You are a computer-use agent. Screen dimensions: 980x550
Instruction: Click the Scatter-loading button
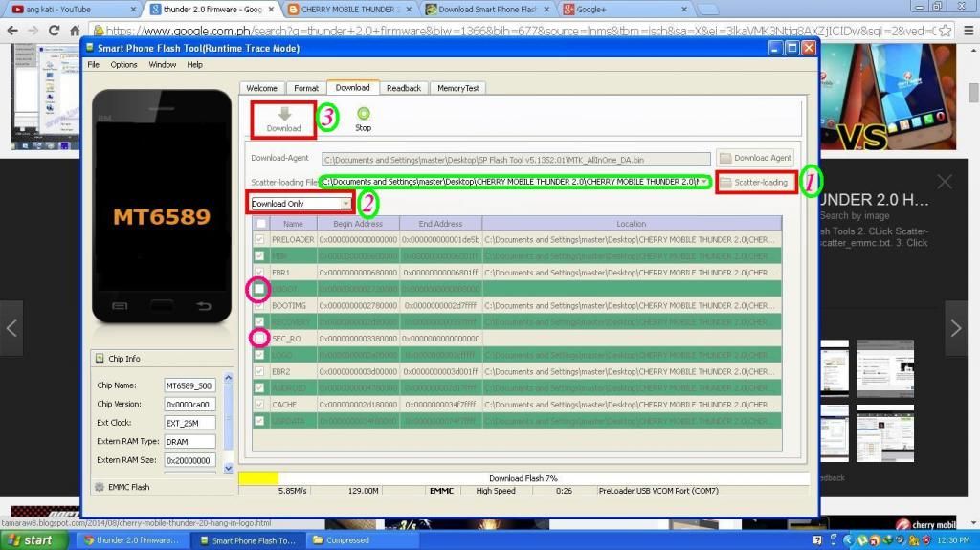click(756, 182)
